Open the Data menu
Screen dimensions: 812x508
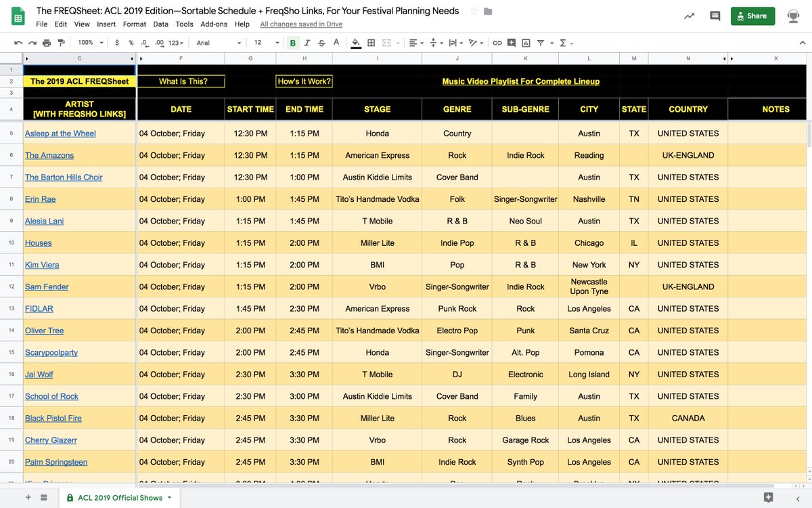pos(160,24)
